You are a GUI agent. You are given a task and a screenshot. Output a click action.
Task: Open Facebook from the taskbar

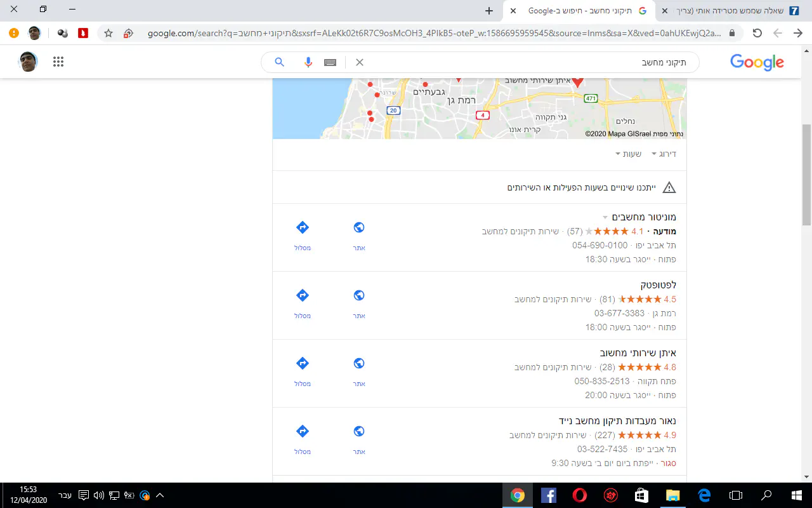(549, 495)
